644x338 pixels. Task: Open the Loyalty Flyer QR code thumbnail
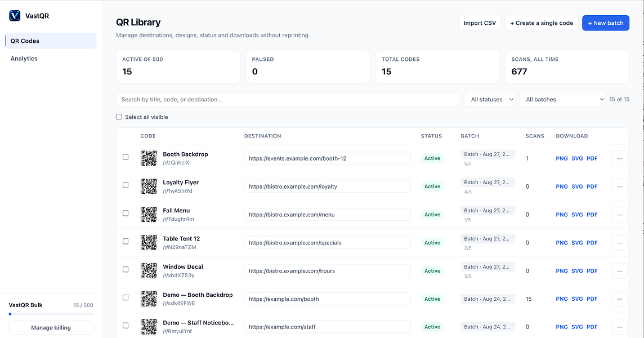[x=149, y=186]
